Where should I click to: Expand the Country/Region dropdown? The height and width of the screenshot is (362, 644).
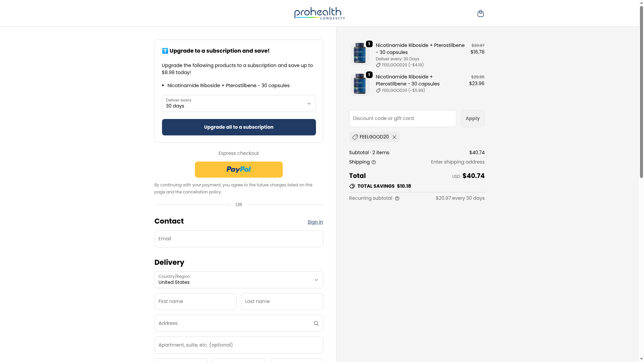[238, 280]
